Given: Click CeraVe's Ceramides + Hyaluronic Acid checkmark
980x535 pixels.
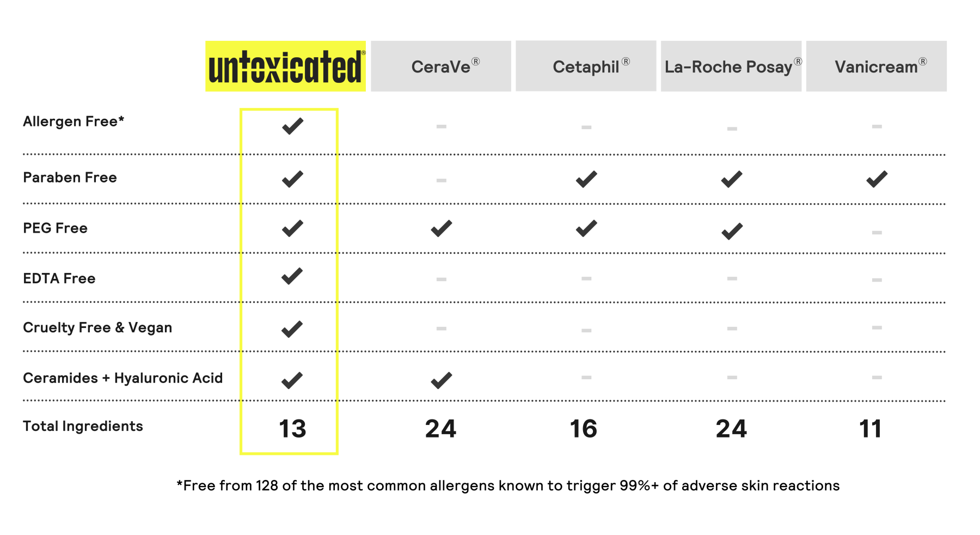Looking at the screenshot, I should coord(441,380).
